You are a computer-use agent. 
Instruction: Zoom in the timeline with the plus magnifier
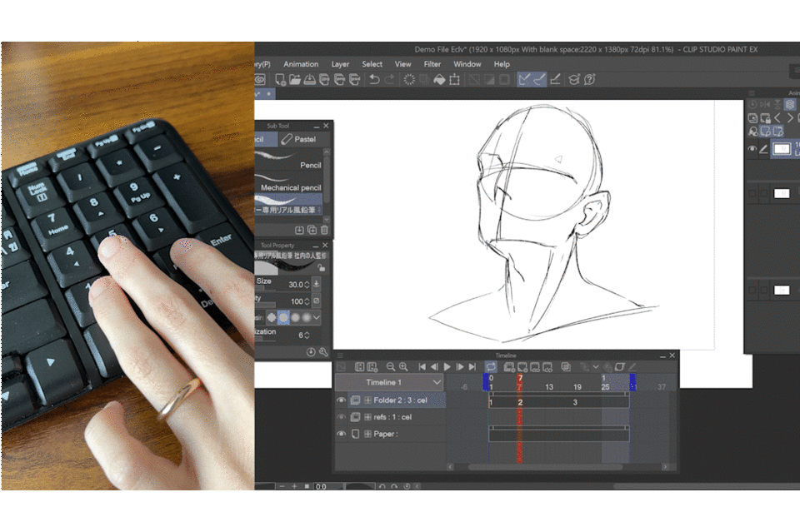tap(403, 367)
